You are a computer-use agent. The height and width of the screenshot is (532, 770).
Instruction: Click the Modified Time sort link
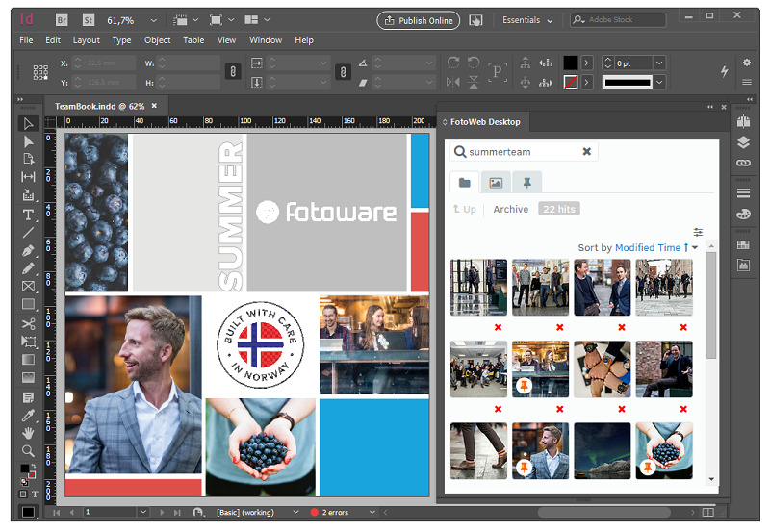pos(648,247)
